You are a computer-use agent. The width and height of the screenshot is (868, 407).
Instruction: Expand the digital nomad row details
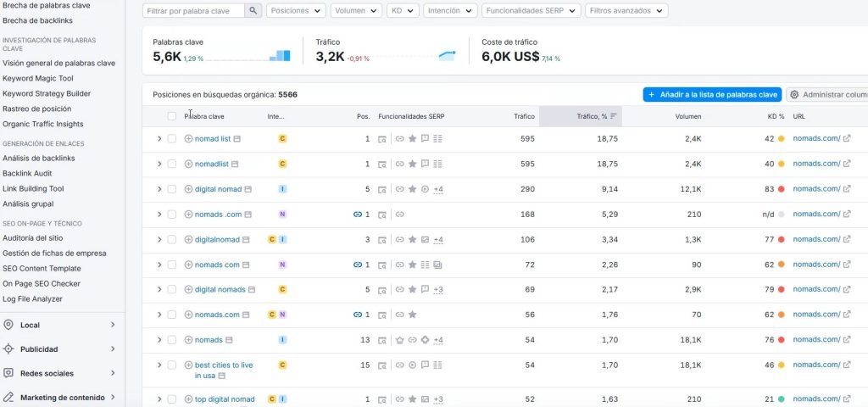pos(159,189)
